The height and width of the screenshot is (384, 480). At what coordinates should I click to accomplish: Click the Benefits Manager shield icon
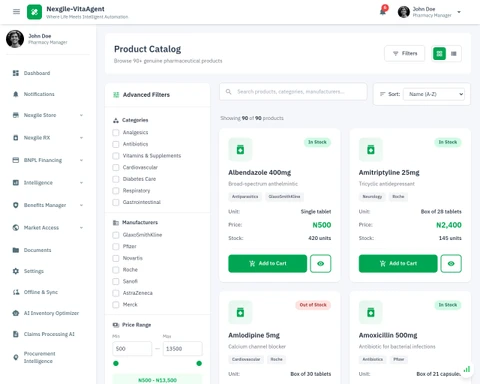(16, 205)
